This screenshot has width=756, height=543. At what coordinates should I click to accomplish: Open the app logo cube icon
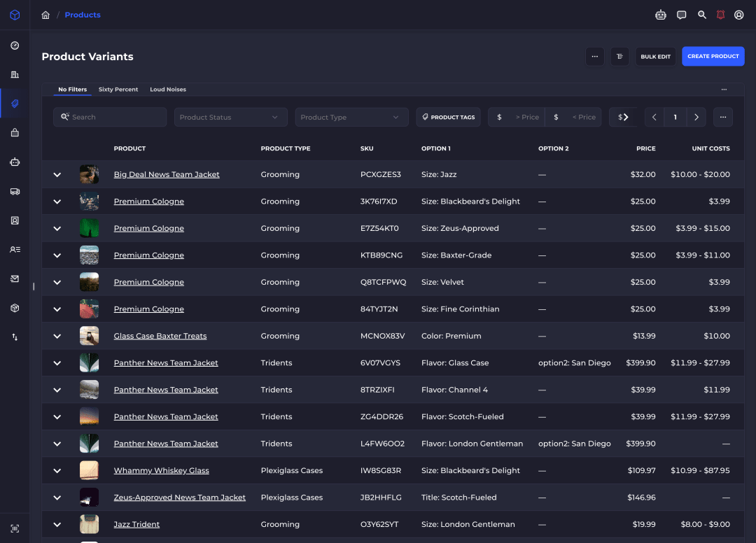(x=15, y=15)
